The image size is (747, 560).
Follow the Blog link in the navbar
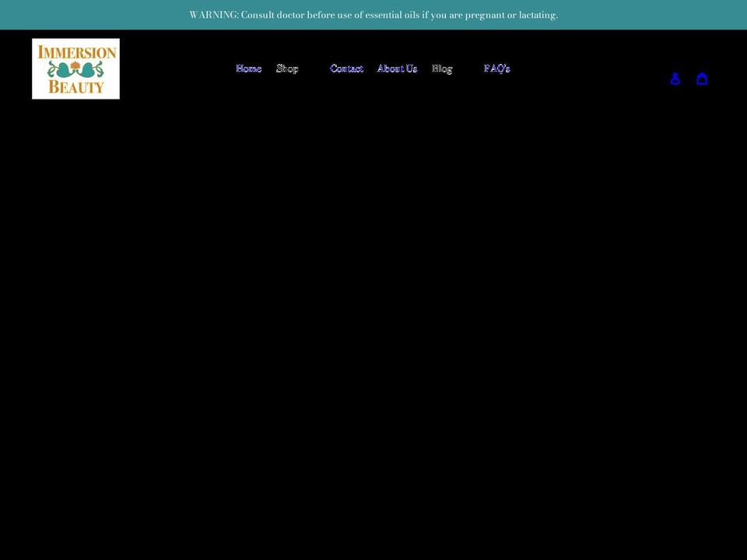[x=442, y=68]
